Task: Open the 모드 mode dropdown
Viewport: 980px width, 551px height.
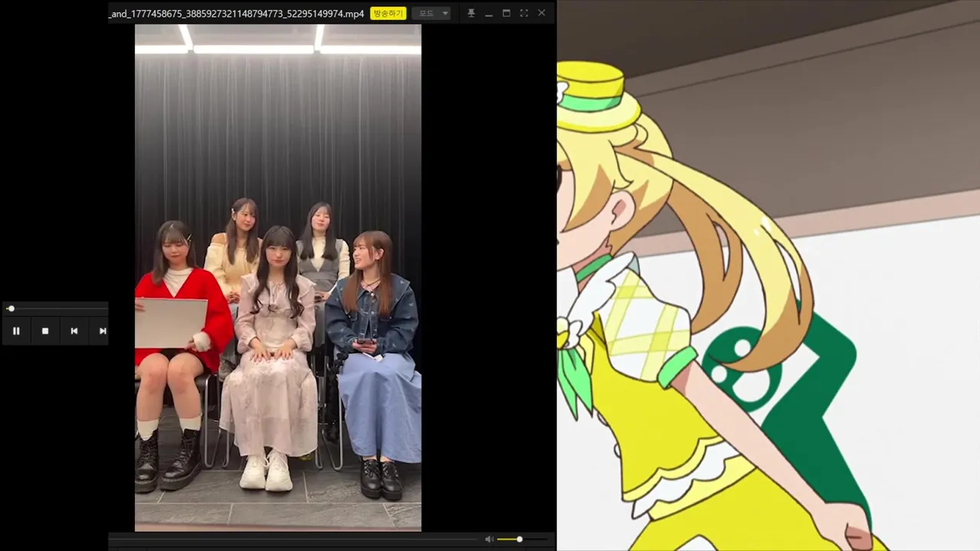Action: pos(433,13)
